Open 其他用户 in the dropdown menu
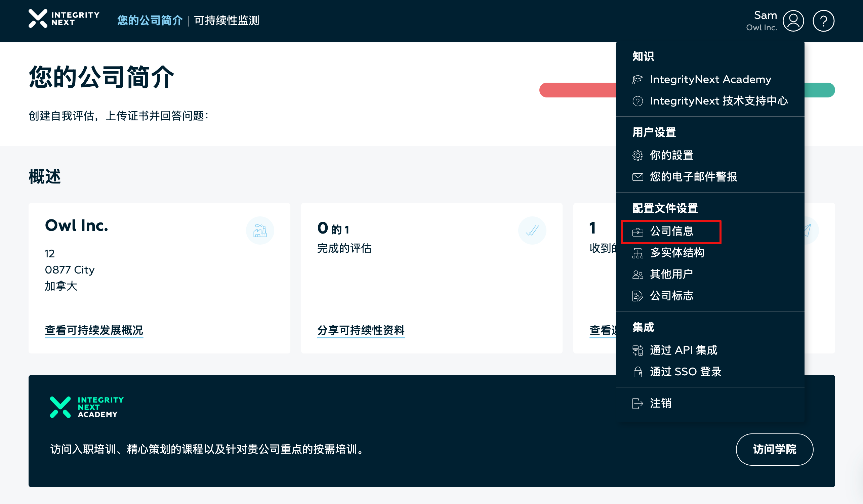The height and width of the screenshot is (504, 863). pos(671,274)
